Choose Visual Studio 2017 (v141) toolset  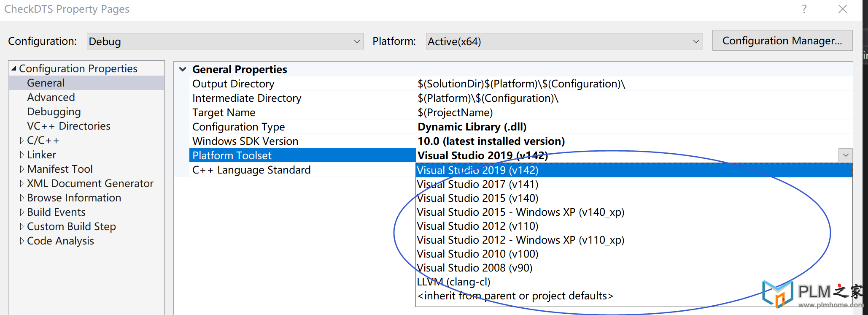[634, 184]
